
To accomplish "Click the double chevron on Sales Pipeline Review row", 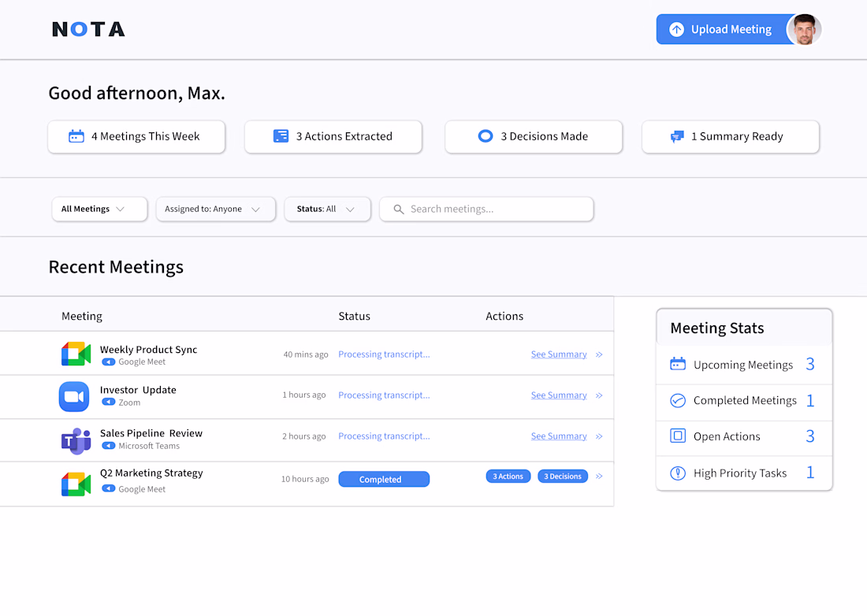I will (x=599, y=436).
